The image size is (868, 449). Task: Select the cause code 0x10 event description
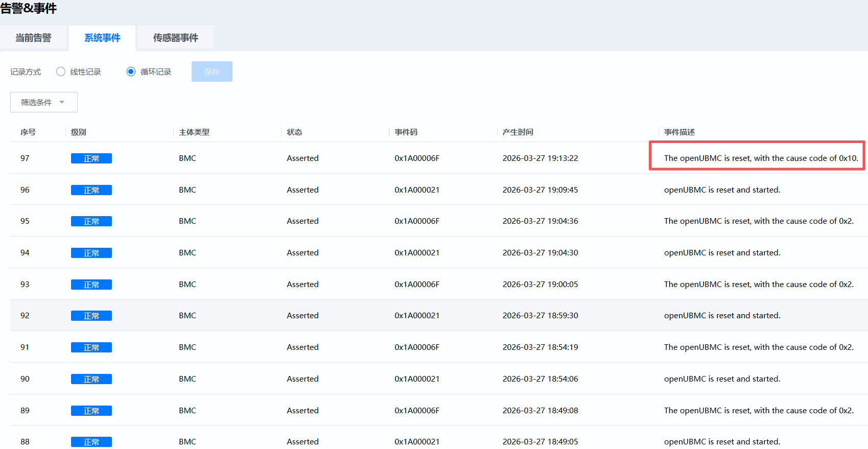click(761, 158)
